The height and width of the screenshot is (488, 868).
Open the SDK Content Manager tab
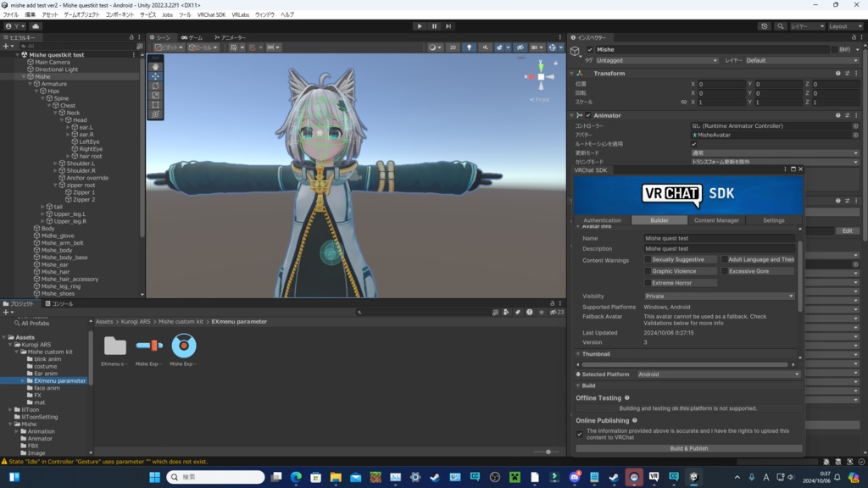point(716,220)
